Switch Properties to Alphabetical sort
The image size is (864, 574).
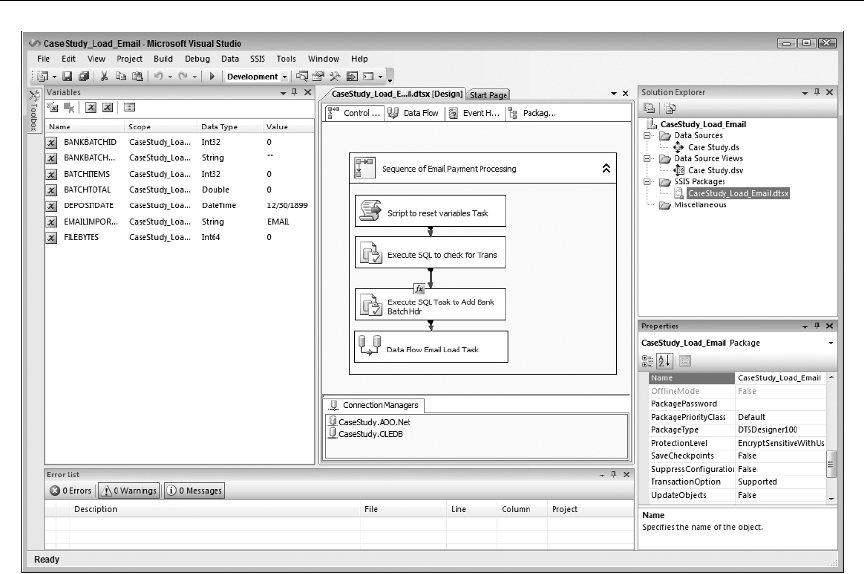point(664,361)
